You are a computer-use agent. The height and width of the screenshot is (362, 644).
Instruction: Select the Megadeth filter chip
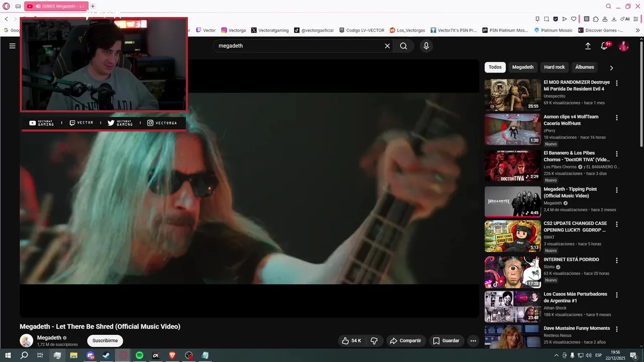pos(523,67)
